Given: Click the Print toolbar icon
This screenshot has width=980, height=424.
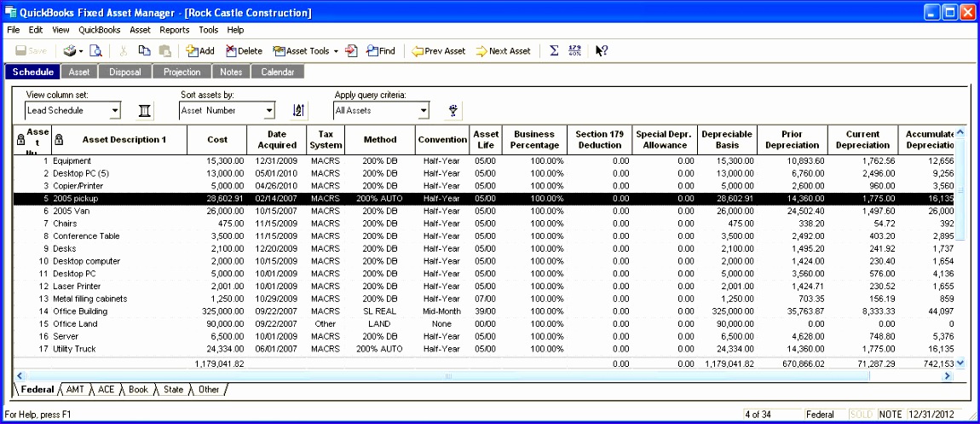Looking at the screenshot, I should point(69,51).
